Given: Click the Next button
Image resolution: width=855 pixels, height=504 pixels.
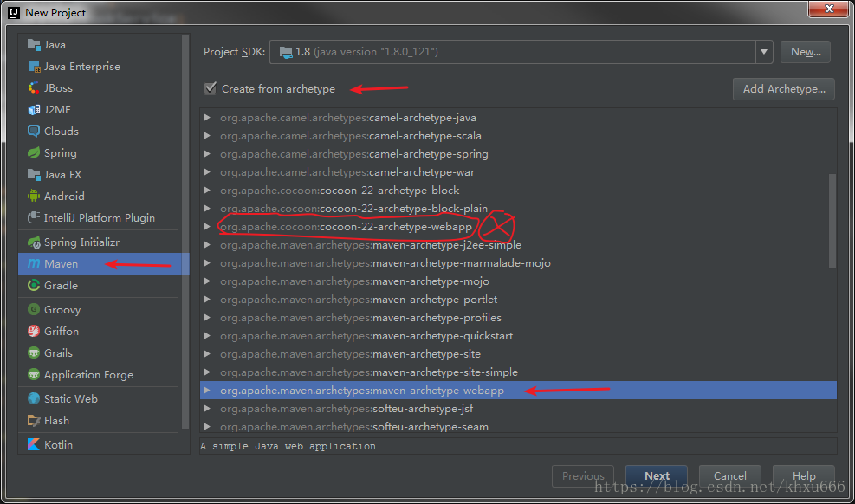Looking at the screenshot, I should click(x=657, y=475).
